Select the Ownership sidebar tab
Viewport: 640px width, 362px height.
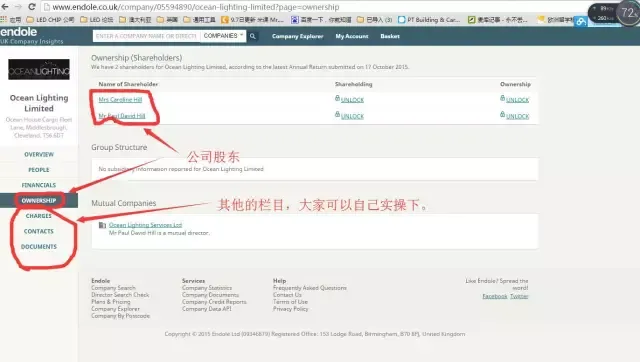click(x=39, y=200)
